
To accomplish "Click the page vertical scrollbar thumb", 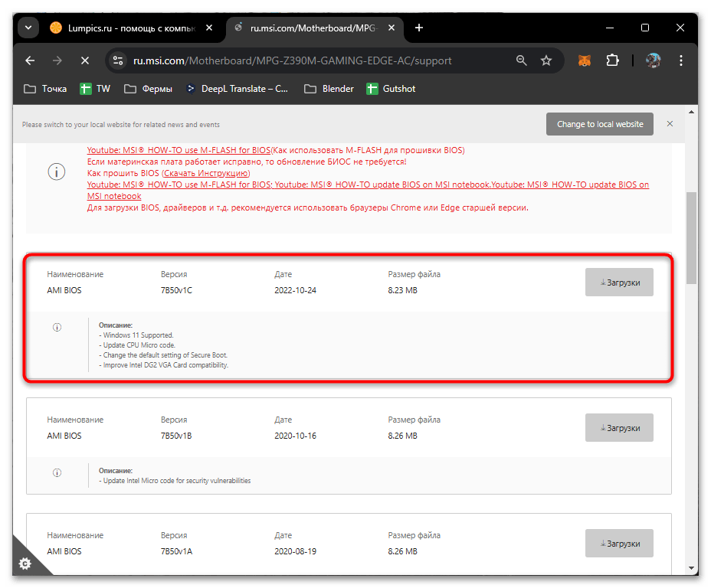I will 691,238.
